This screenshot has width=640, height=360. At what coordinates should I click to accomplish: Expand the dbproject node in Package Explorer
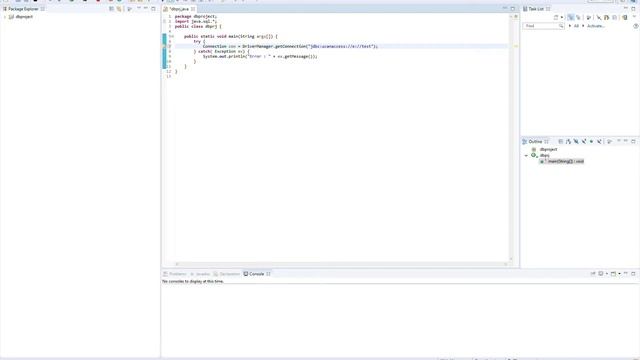(x=4, y=17)
